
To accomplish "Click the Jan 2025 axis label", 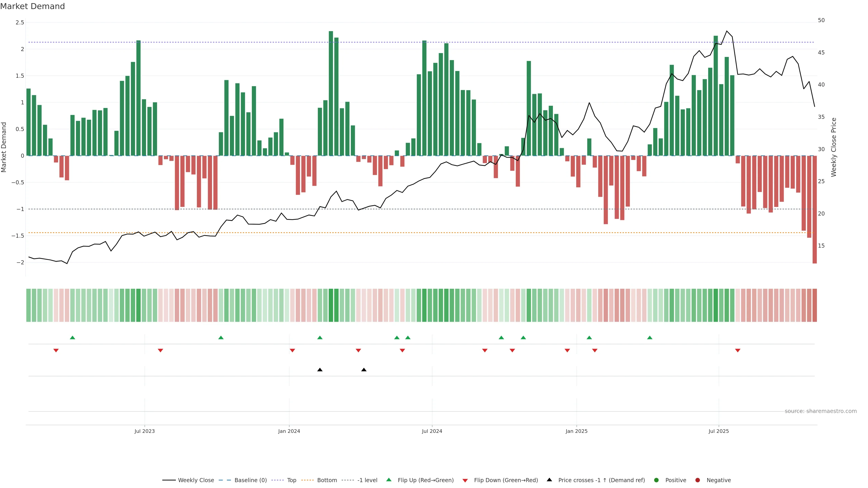I will [577, 431].
